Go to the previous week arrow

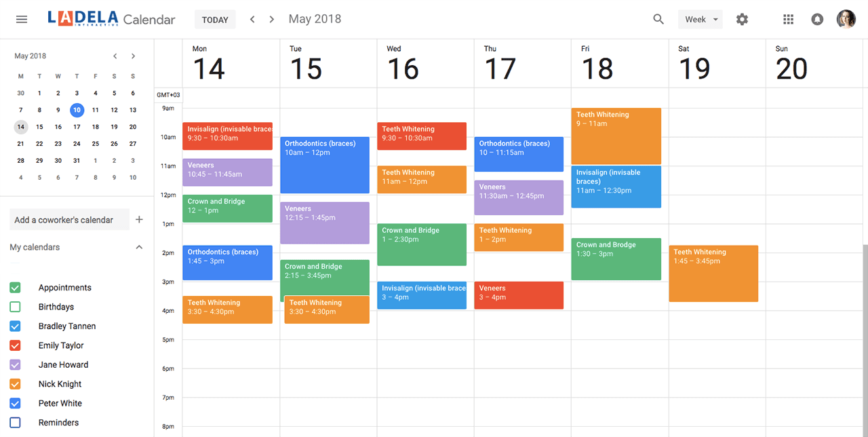tap(252, 19)
